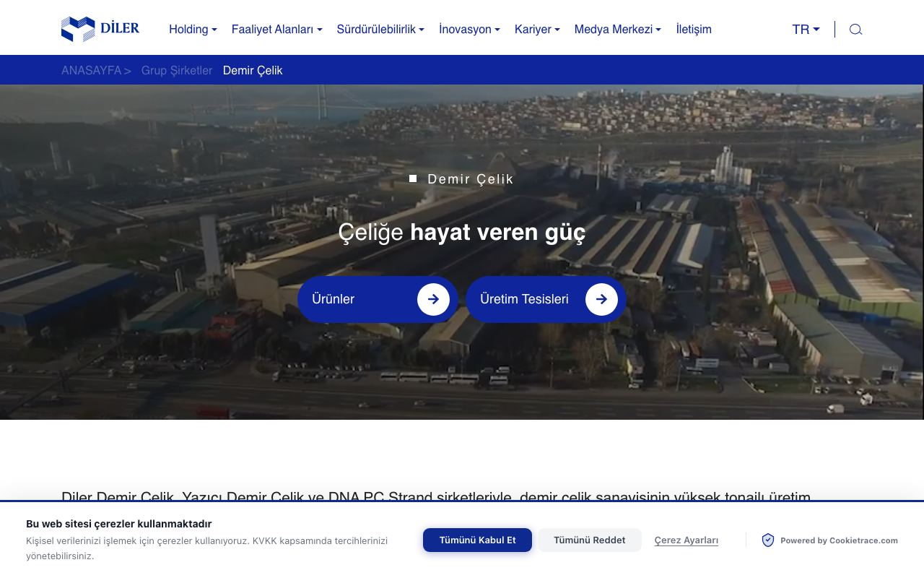Click ANASAYFA breadcrumb link

[x=91, y=71]
